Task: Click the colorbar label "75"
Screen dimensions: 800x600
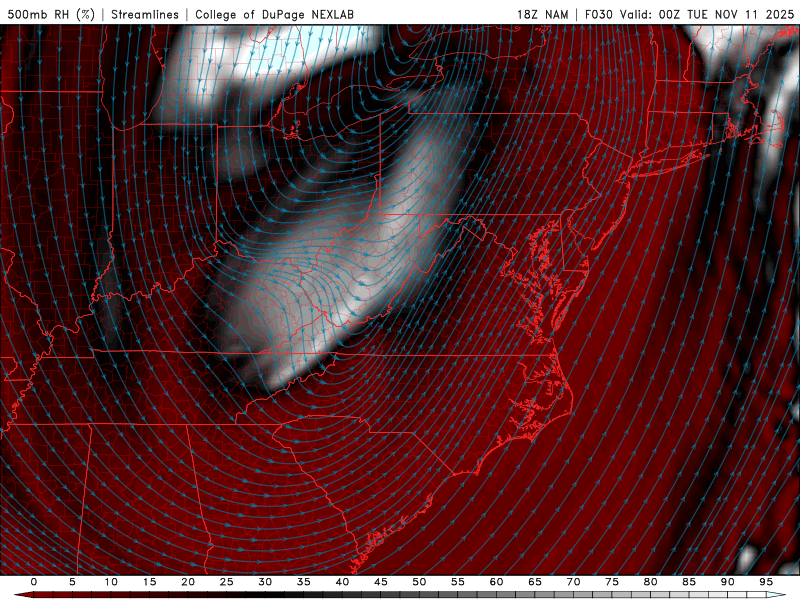Action: (x=612, y=582)
